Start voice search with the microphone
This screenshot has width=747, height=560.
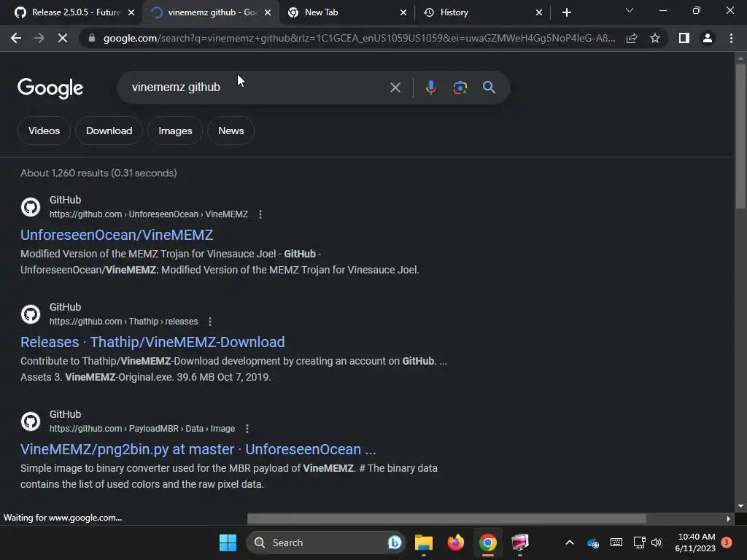tap(430, 87)
